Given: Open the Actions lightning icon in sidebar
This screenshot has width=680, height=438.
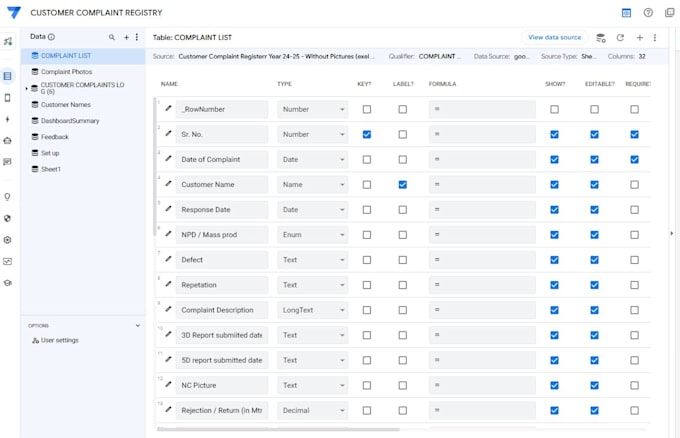Looking at the screenshot, I should tap(7, 119).
